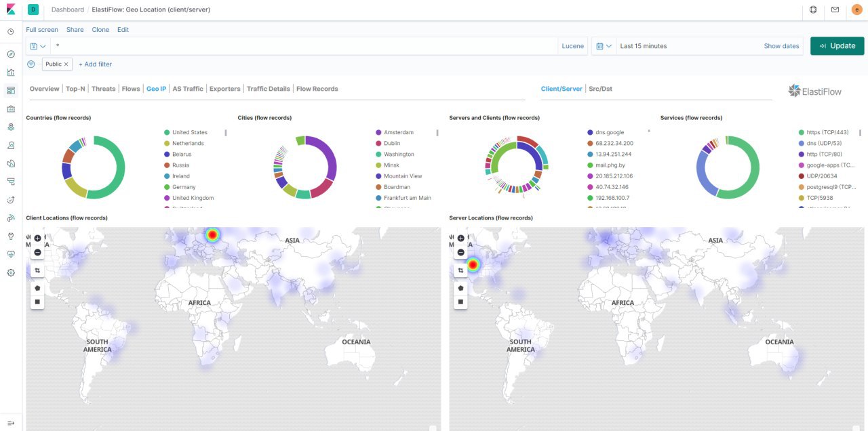Open the Logs sidebar icon
868x431 pixels.
tap(11, 182)
